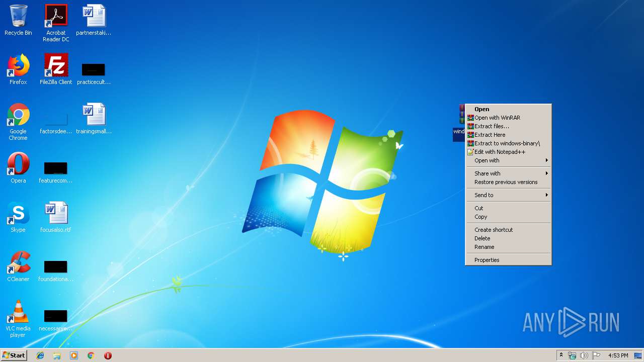Expand the Open with submenu
Viewport: 644px width, 362px height.
tap(508, 160)
